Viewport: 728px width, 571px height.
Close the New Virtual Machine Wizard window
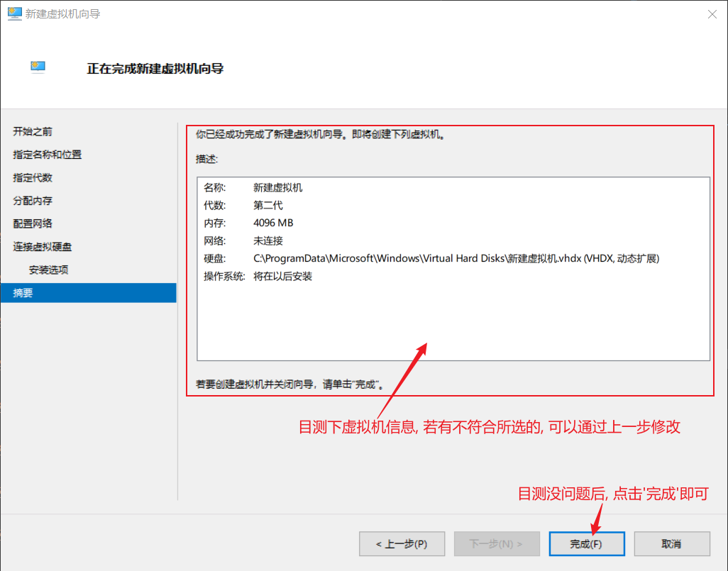point(710,14)
